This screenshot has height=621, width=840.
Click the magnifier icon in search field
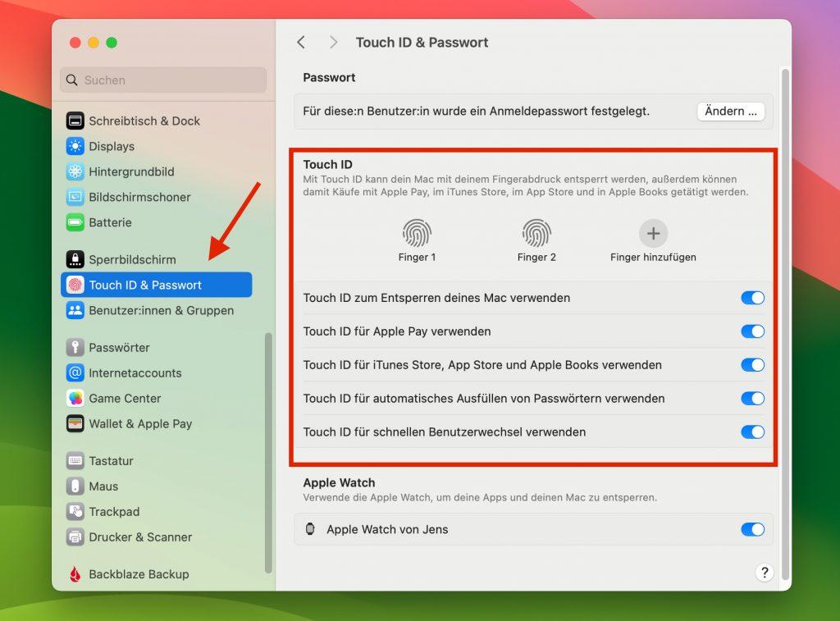(x=72, y=80)
